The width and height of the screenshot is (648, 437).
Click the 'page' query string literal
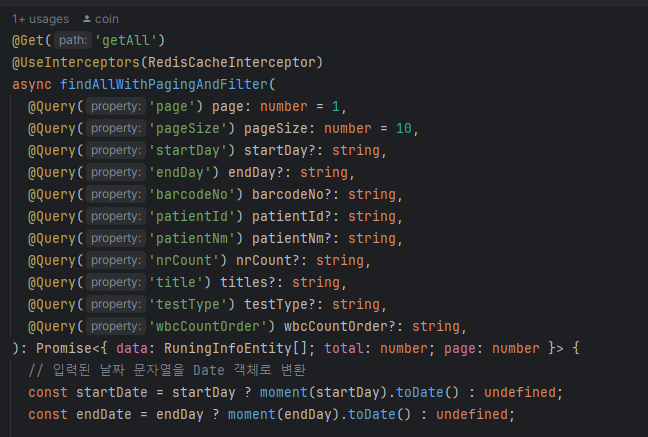click(x=172, y=107)
